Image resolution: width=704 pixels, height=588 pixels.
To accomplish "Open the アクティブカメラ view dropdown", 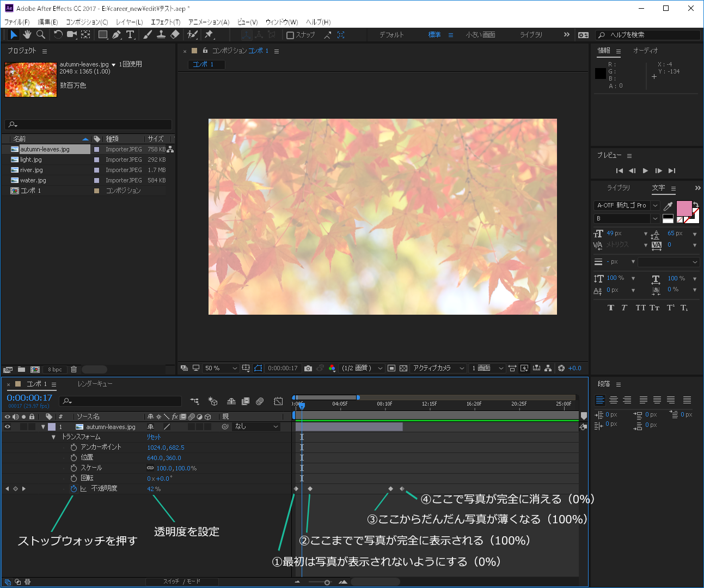I will click(438, 369).
